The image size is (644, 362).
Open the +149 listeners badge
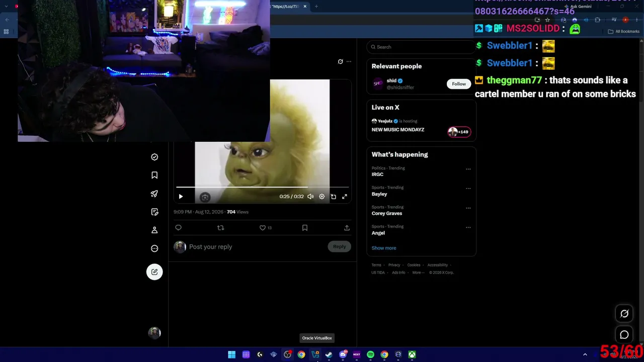pyautogui.click(x=459, y=132)
